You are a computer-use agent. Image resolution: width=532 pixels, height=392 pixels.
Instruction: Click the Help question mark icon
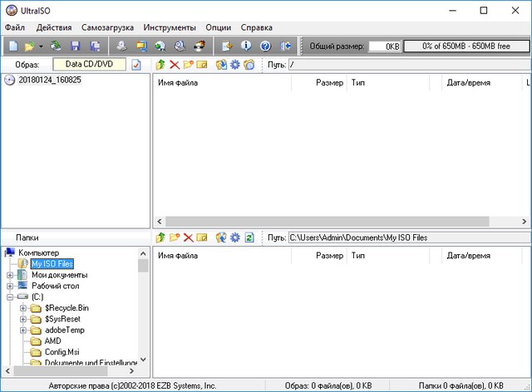[x=266, y=46]
